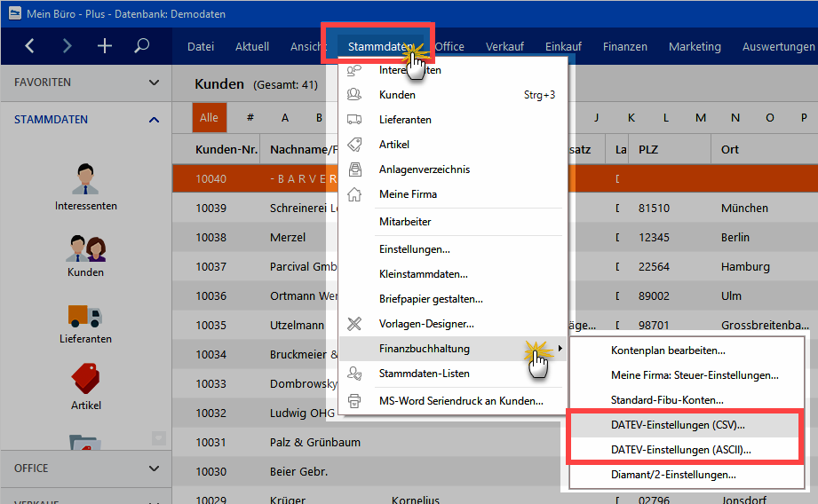
Task: Click the Hamburg city cell
Action: [745, 266]
